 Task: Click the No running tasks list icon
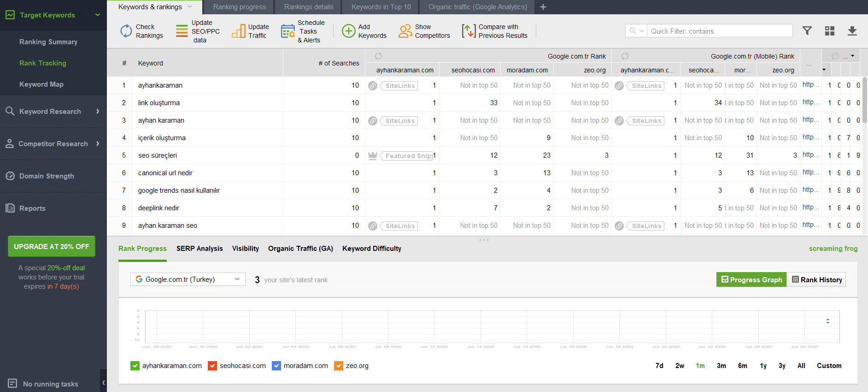click(12, 383)
